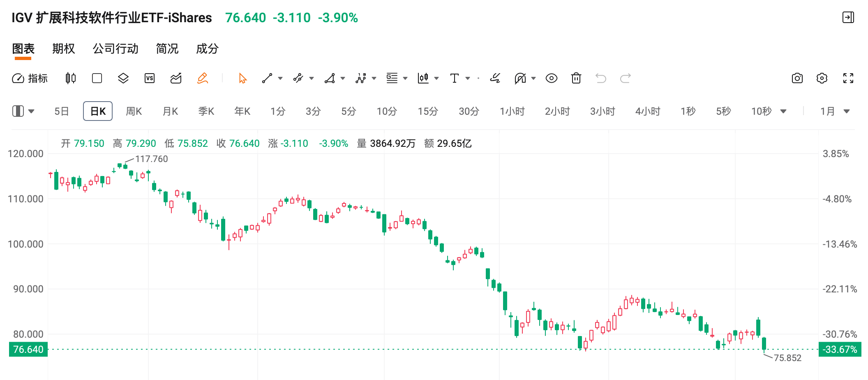Toggle fullscreen chart mode
The image size is (868, 380).
tap(848, 78)
